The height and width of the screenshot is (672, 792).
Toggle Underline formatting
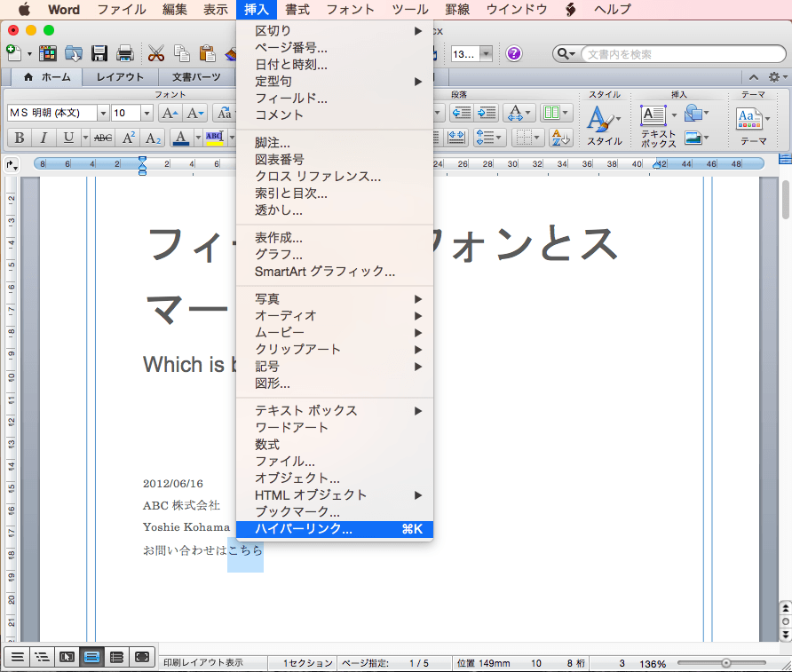[x=68, y=138]
